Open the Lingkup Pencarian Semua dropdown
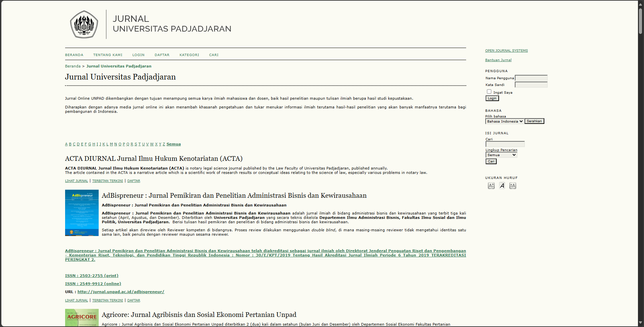The height and width of the screenshot is (327, 644). [501, 155]
